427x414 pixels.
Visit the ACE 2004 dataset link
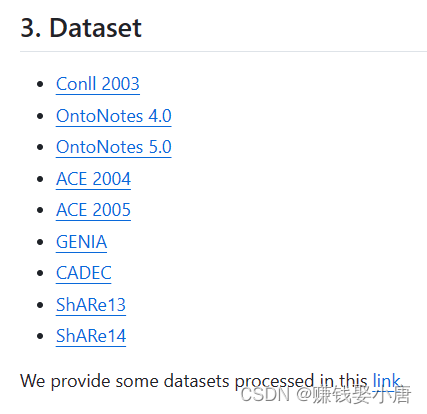point(93,179)
